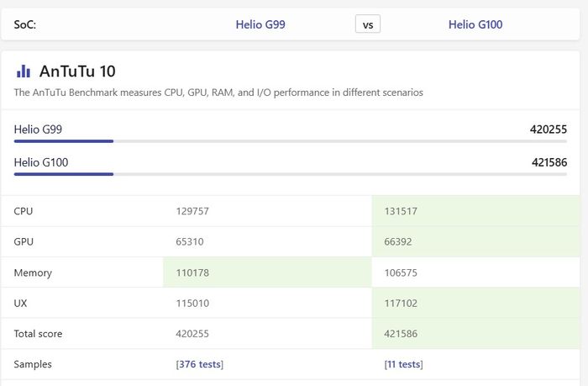Click Memory value 106575
Viewport: 588px width, 386px height.
point(401,272)
